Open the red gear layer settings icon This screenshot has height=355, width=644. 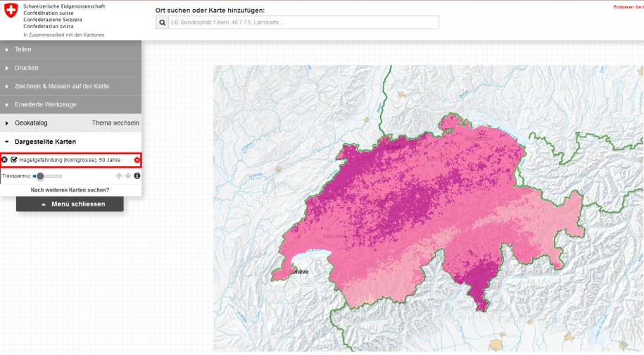click(137, 160)
